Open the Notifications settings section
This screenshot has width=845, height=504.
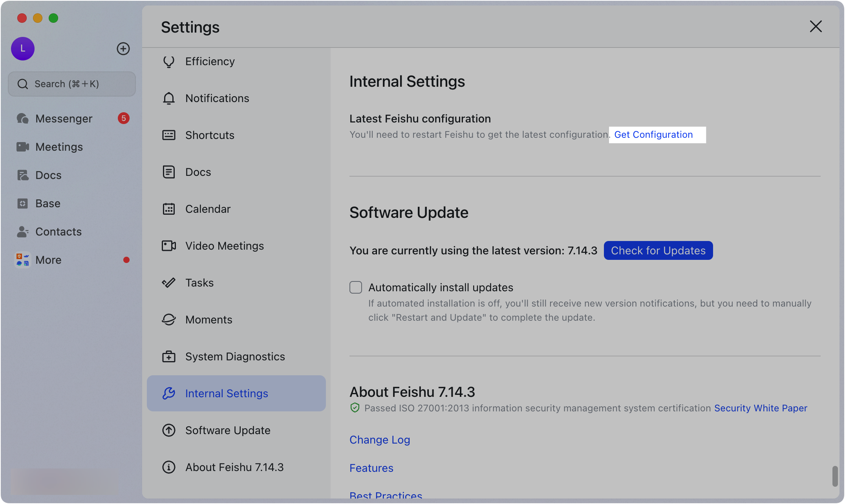pyautogui.click(x=236, y=98)
